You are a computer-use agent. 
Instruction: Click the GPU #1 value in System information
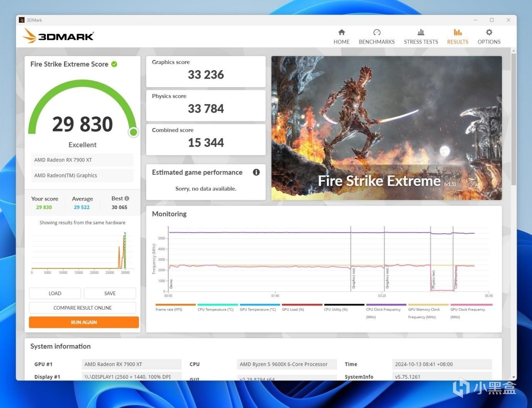132,364
